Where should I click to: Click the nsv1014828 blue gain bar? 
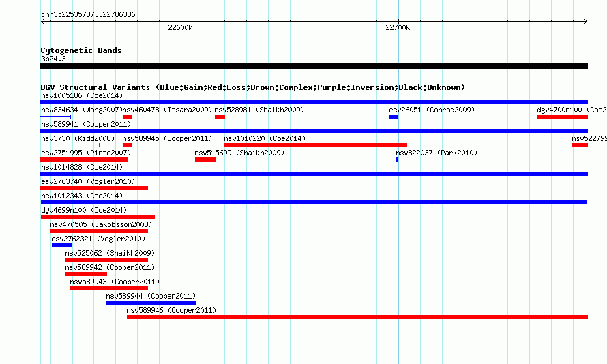pyautogui.click(x=314, y=174)
